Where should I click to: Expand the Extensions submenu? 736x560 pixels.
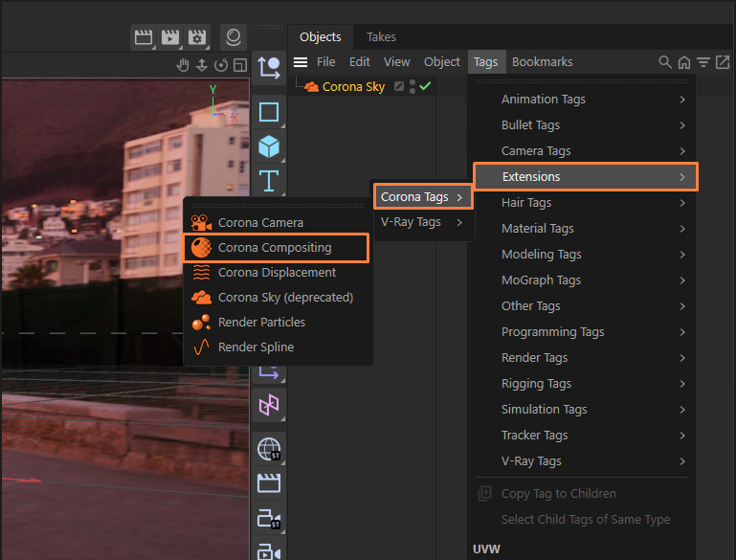pyautogui.click(x=586, y=177)
